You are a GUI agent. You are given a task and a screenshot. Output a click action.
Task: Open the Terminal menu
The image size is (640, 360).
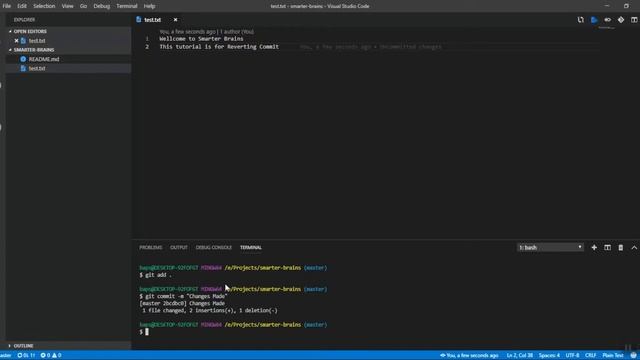127,6
